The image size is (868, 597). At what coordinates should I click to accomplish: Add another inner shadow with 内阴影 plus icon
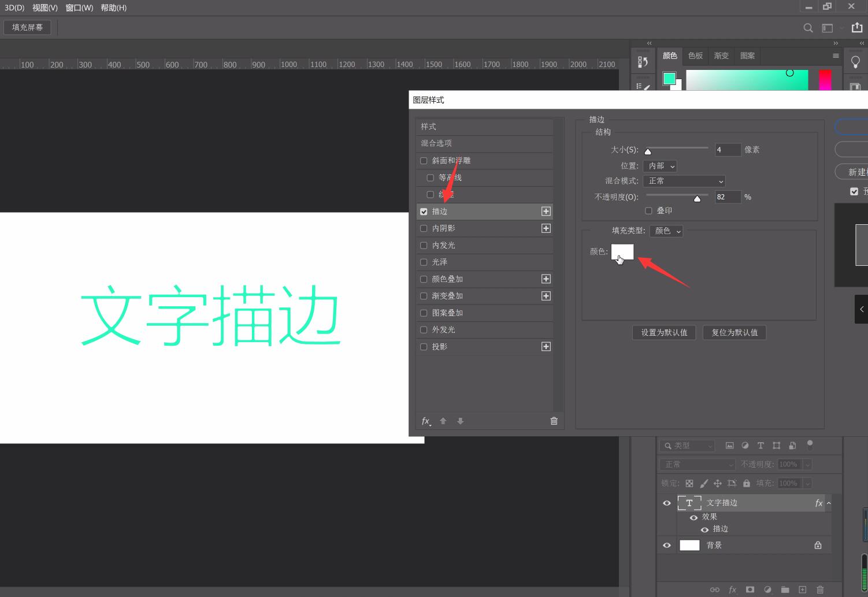pos(546,228)
